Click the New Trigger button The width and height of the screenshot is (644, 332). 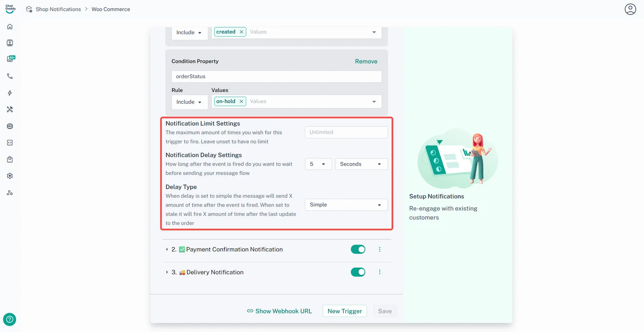(345, 311)
